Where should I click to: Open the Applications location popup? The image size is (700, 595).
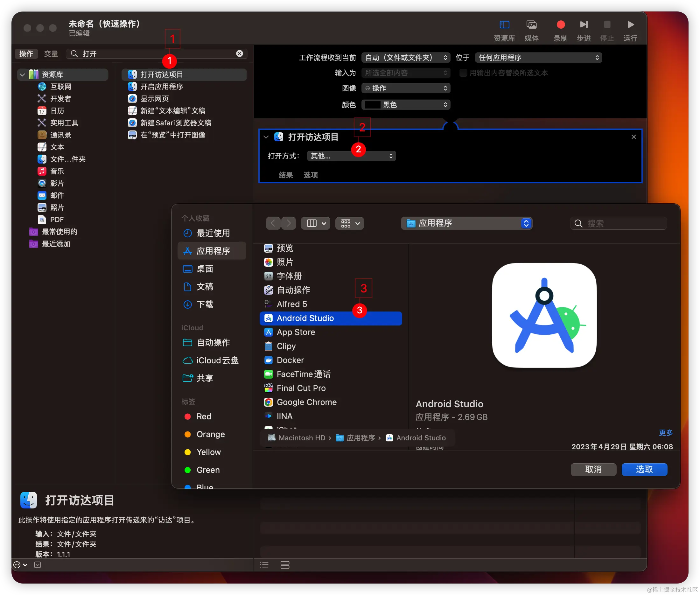(466, 223)
